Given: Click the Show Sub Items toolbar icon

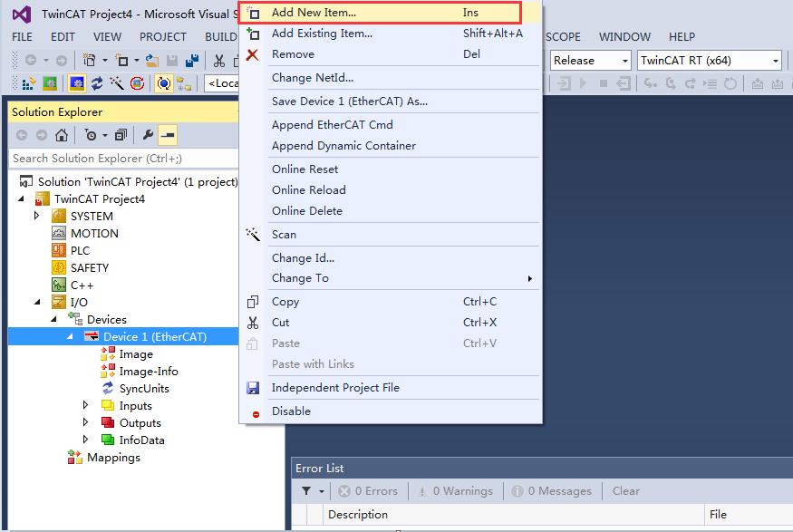Looking at the screenshot, I should (x=184, y=83).
